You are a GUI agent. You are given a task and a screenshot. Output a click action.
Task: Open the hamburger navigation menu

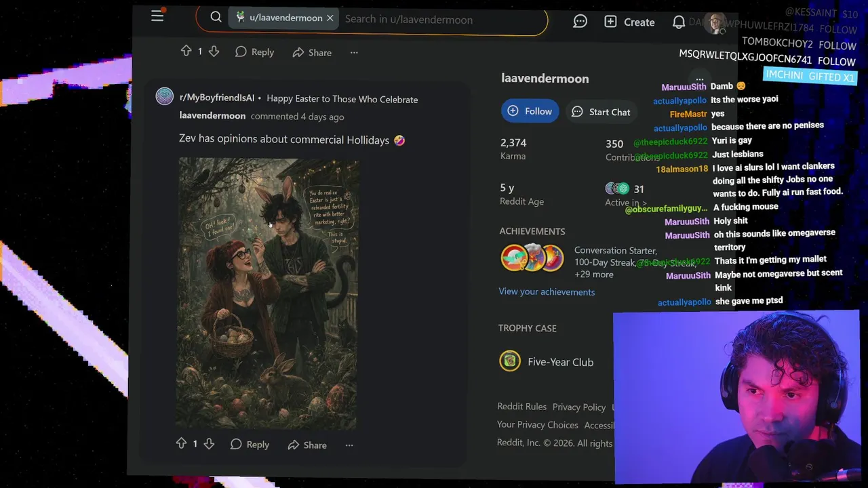point(157,16)
